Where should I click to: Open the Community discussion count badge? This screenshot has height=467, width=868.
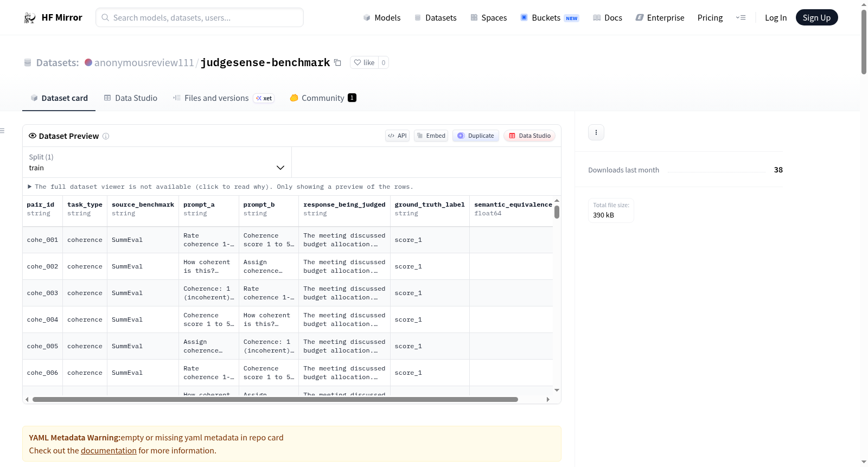(352, 98)
